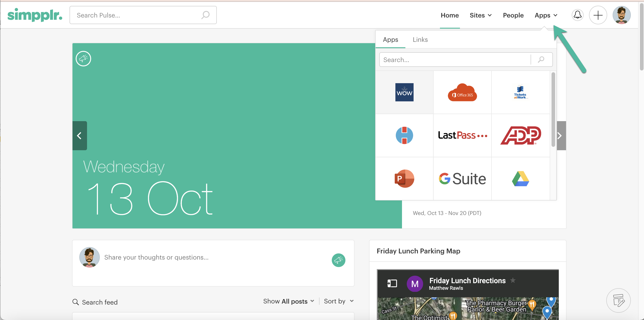Go to the simpplr logo home

click(35, 15)
